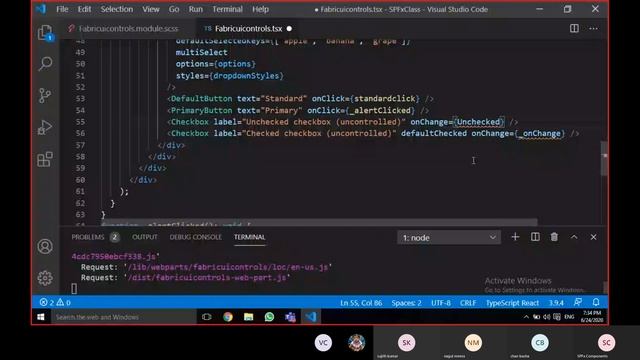The height and width of the screenshot is (360, 640).
Task: Select participant avatar CB
Action: [x=540, y=342]
